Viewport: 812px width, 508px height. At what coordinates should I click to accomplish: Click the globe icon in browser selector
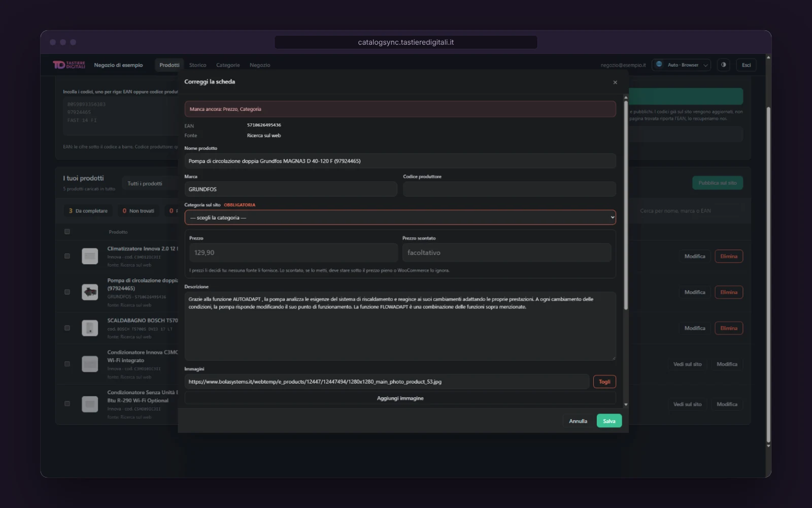659,65
